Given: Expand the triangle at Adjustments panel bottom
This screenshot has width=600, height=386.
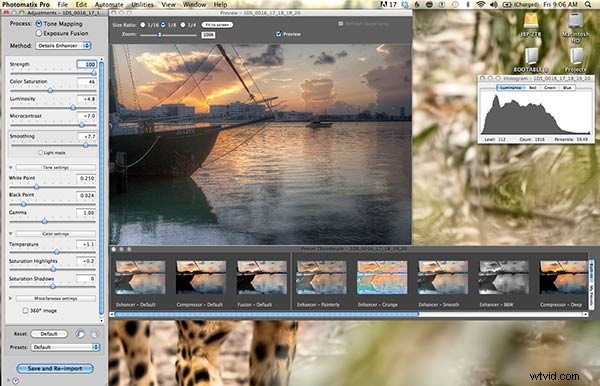Looking at the screenshot, I should coord(9,381).
